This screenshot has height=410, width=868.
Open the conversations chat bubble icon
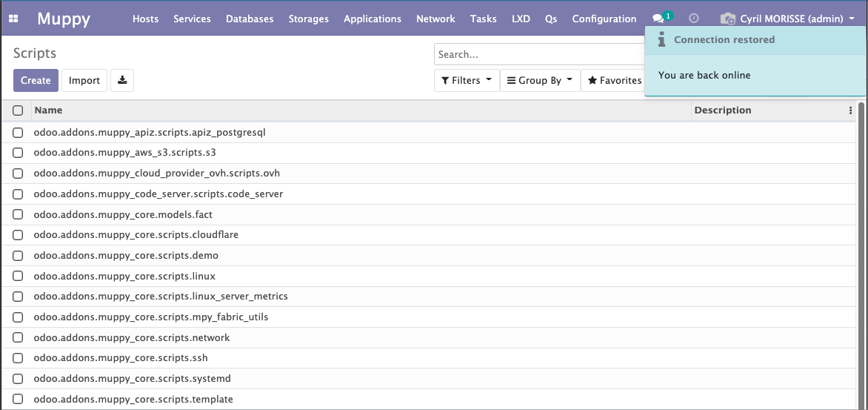pos(658,19)
